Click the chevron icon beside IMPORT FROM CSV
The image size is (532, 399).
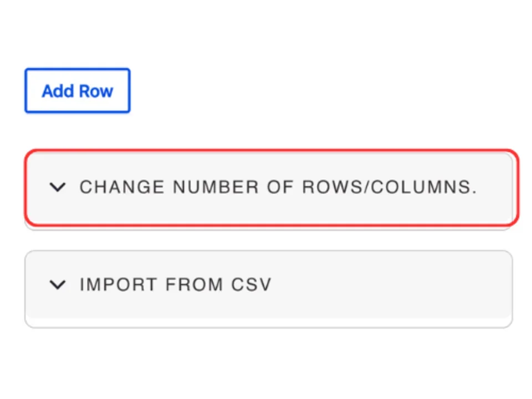(57, 285)
